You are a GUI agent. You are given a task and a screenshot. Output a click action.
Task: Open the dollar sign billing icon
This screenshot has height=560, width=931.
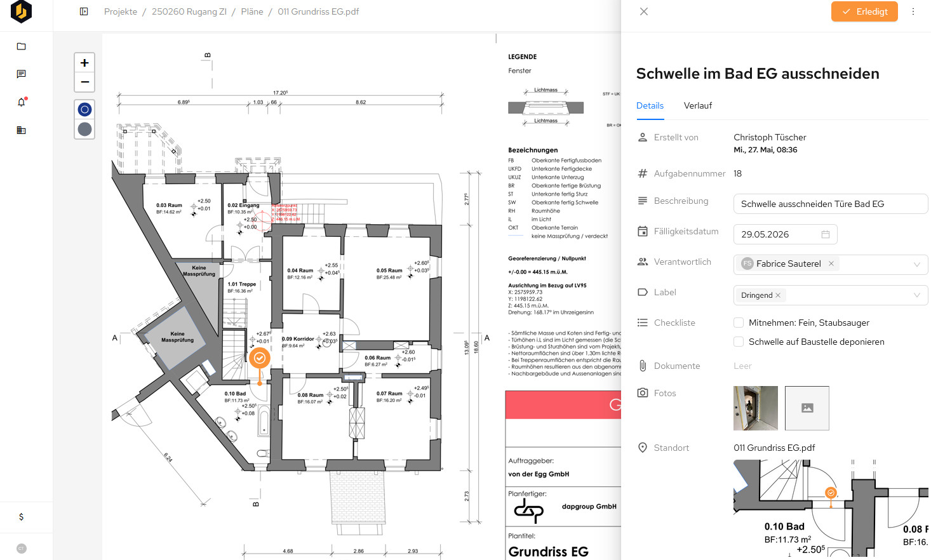(x=21, y=517)
